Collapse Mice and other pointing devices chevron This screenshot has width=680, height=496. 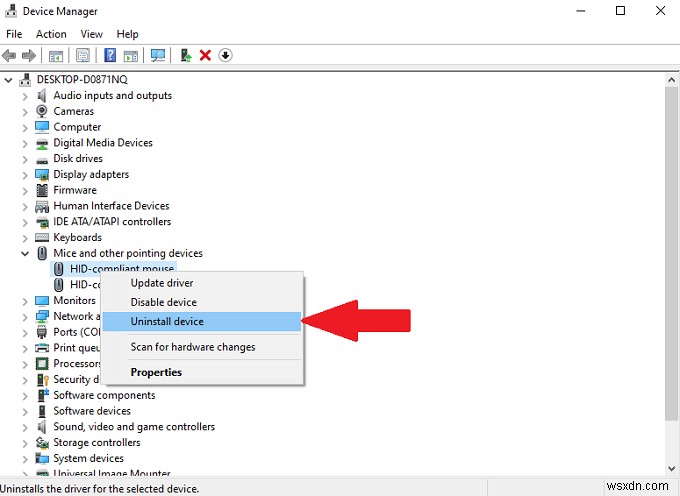pyautogui.click(x=25, y=254)
